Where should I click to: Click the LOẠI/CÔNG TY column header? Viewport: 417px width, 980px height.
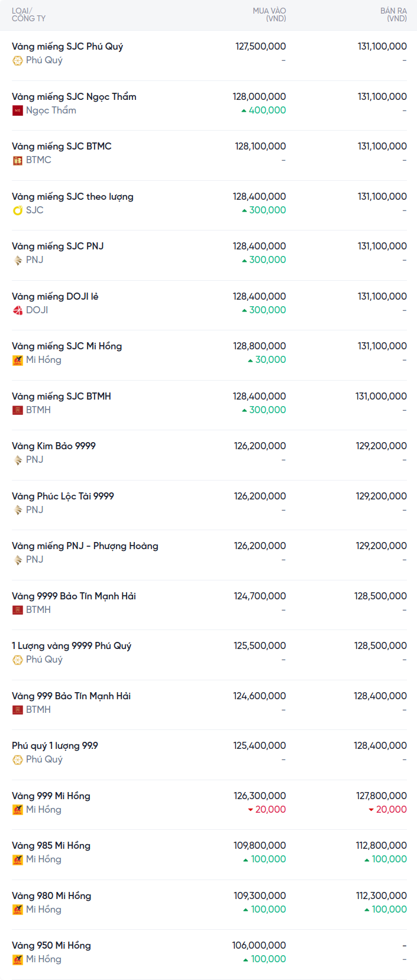tap(28, 15)
